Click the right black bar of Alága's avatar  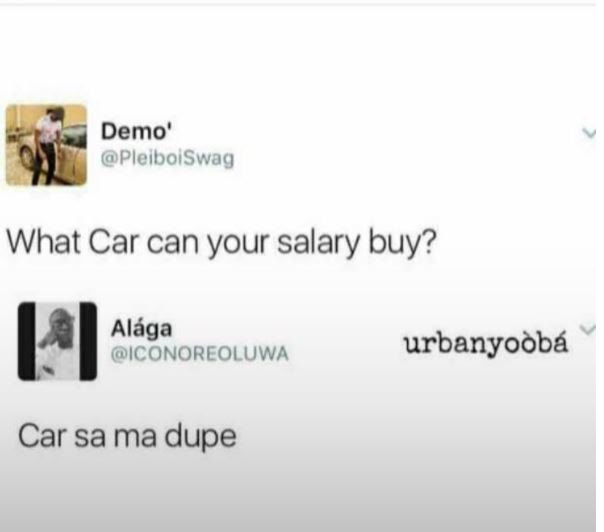coord(88,341)
